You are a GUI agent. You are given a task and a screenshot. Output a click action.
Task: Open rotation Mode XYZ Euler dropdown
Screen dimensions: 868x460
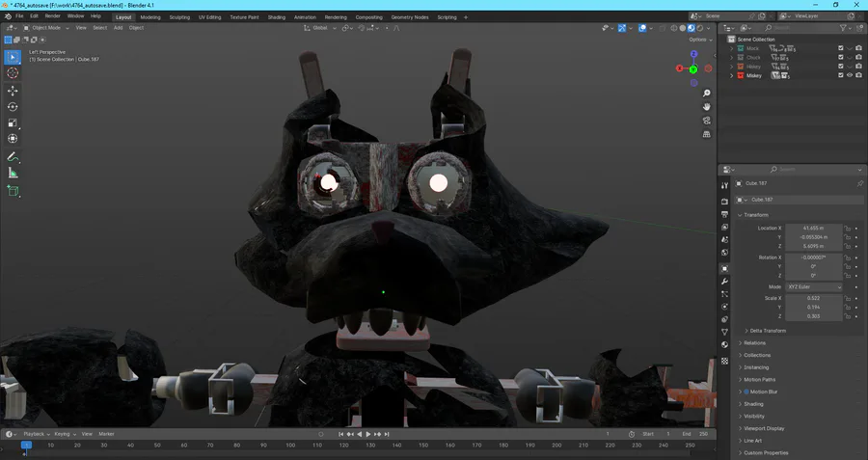813,287
